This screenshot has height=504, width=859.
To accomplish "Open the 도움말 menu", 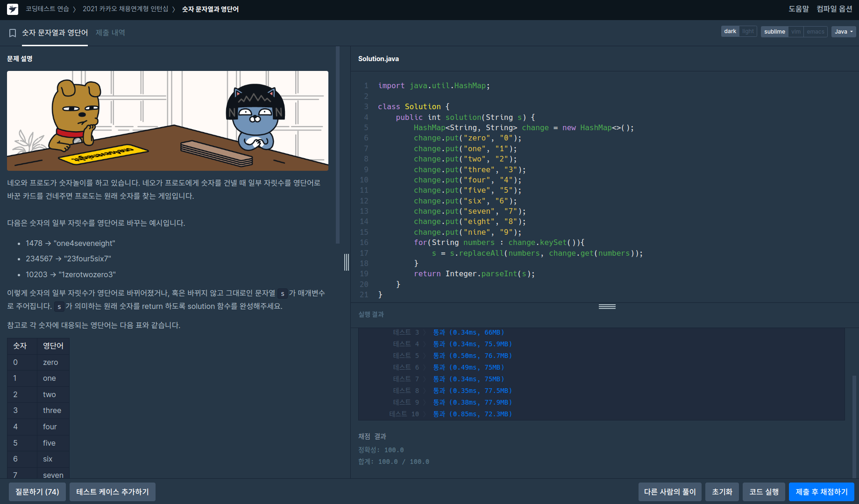I will [x=799, y=9].
